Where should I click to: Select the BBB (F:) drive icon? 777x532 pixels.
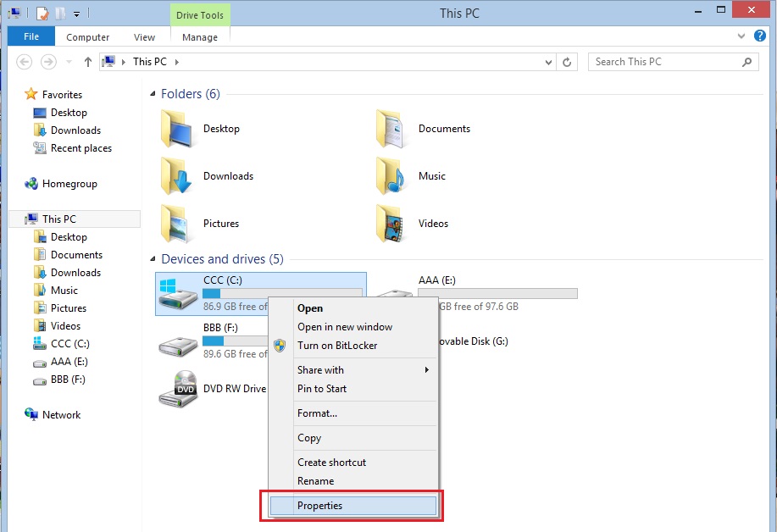(178, 345)
